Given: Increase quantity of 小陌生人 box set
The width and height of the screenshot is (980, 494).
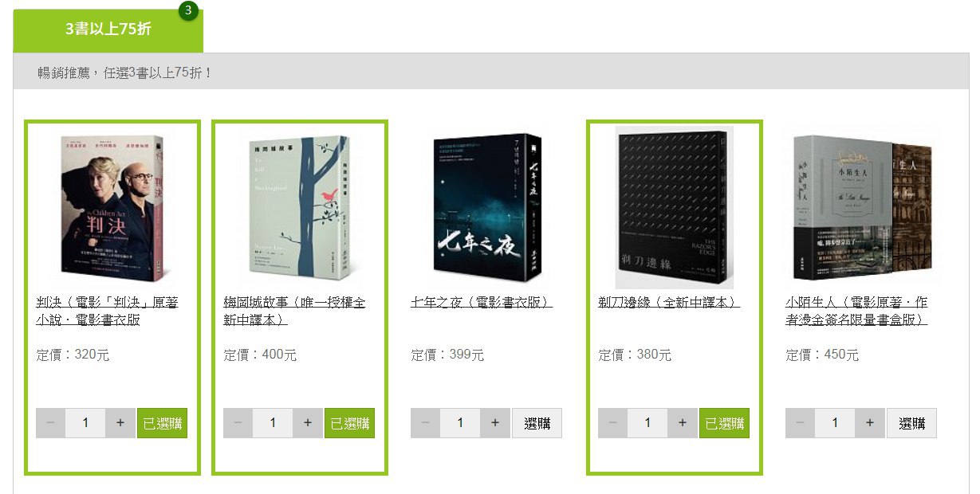Looking at the screenshot, I should (870, 423).
